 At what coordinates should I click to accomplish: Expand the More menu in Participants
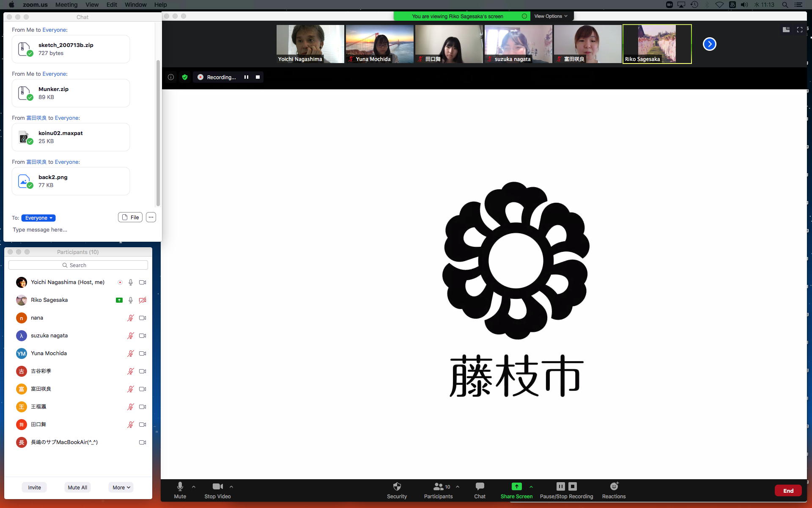click(121, 487)
